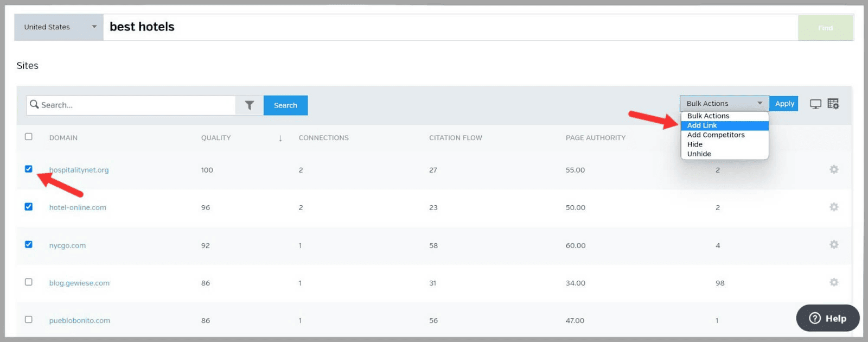Expand the United States country dropdown
Image resolution: width=868 pixels, height=342 pixels.
click(x=59, y=27)
